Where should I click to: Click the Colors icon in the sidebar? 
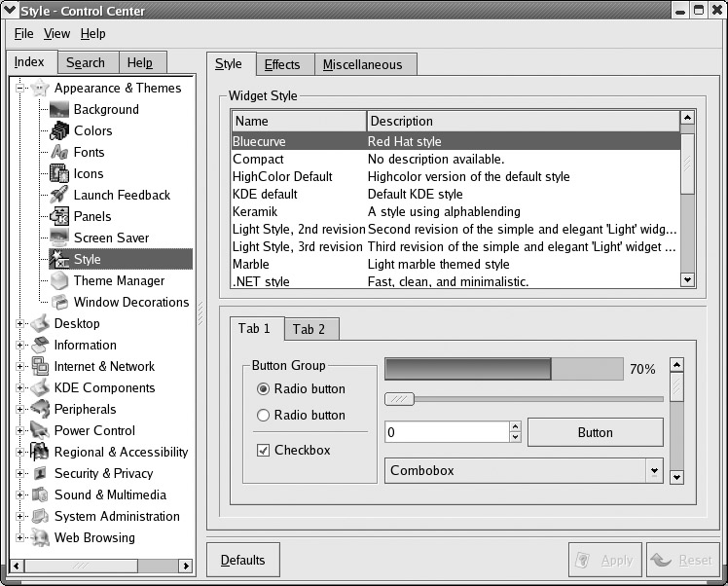pos(59,130)
